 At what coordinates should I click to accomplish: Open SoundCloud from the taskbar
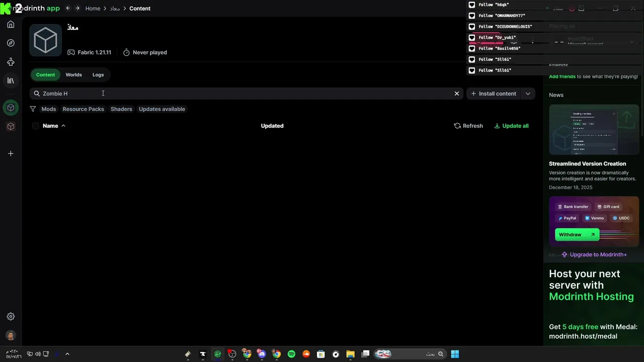pyautogui.click(x=306, y=354)
